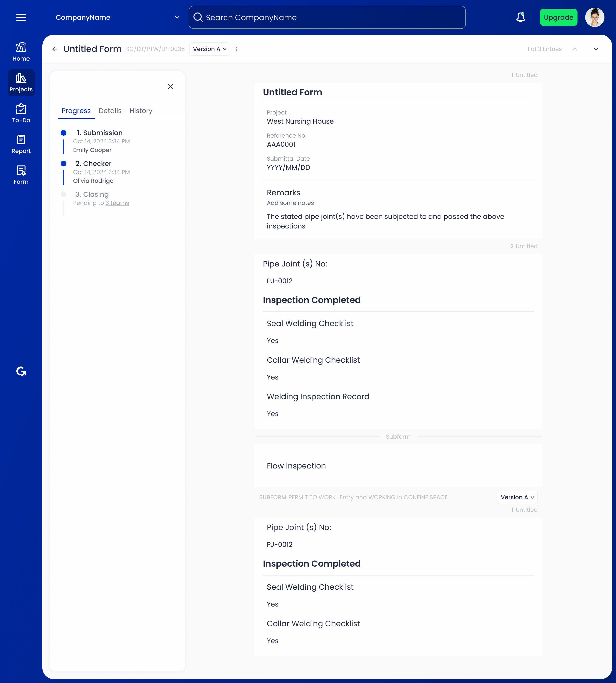
Task: Go to next entry with down chevron
Action: point(596,49)
